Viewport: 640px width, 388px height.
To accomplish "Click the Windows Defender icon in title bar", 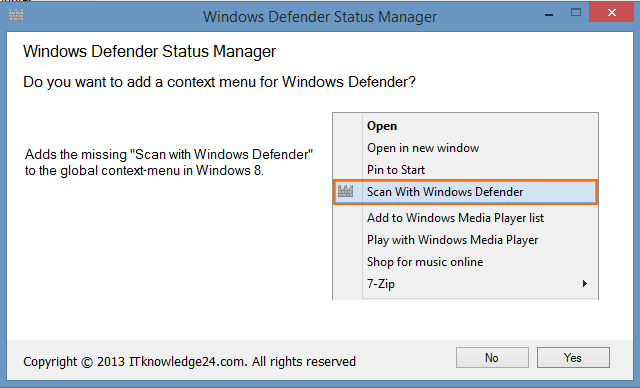I will pyautogui.click(x=16, y=16).
